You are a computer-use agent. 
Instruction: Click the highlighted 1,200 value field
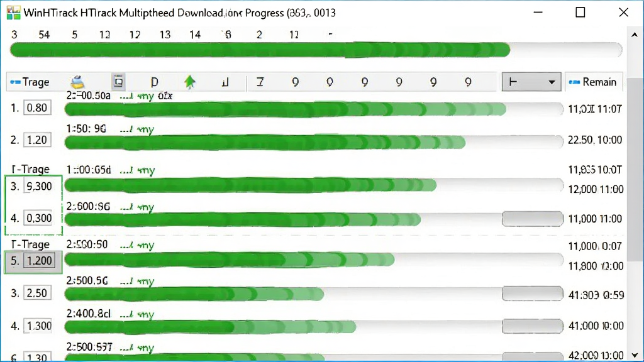tap(39, 261)
